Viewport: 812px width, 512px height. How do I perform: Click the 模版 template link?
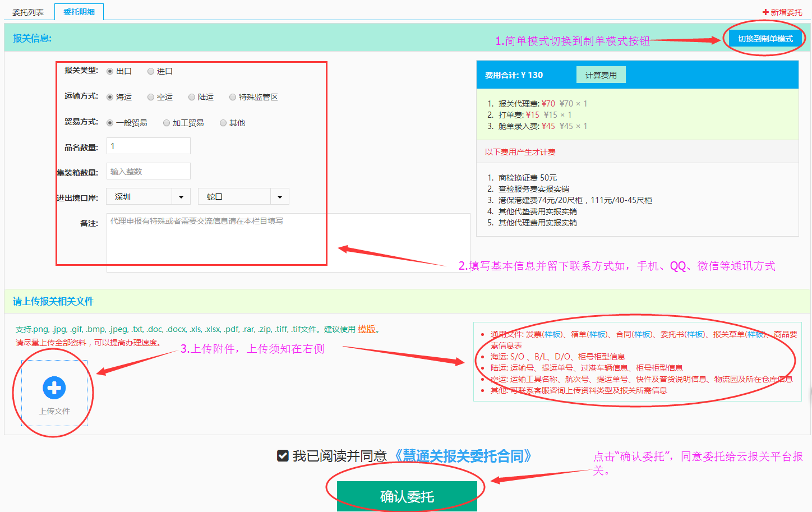(366, 329)
